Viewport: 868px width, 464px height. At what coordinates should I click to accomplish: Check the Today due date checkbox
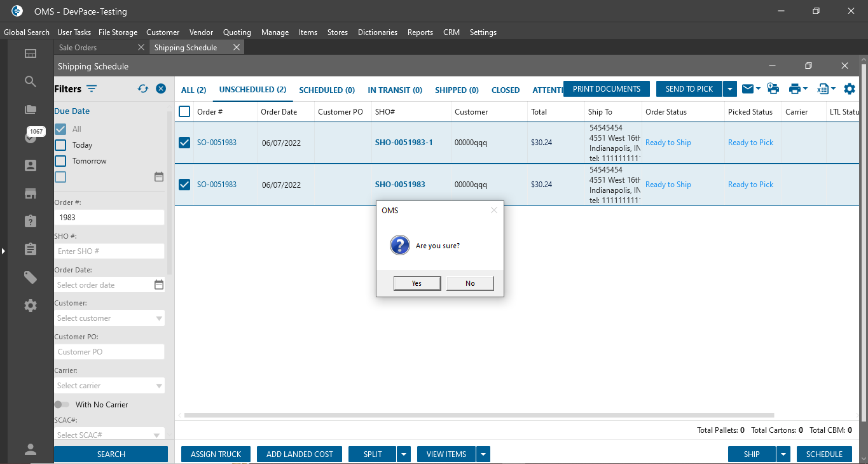60,145
